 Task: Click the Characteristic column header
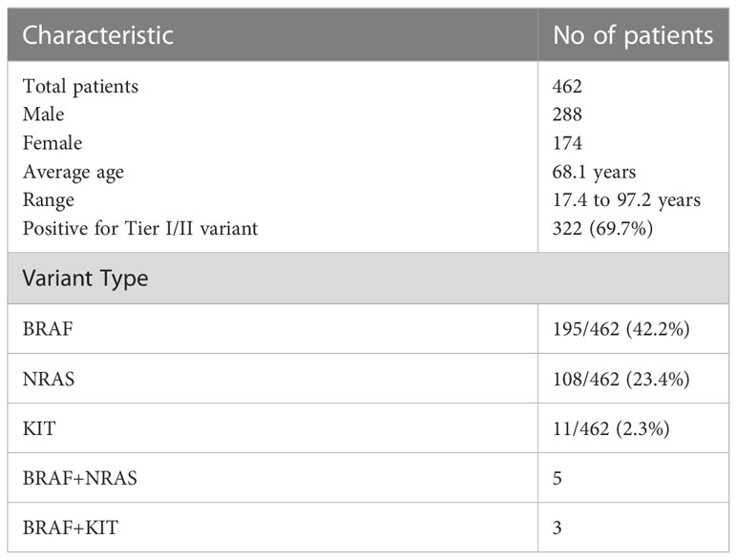[97, 35]
